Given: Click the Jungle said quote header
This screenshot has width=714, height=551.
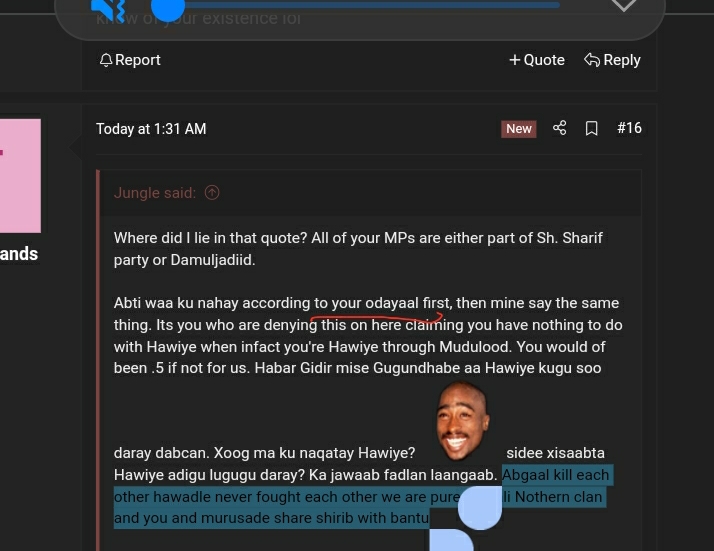Looking at the screenshot, I should click(155, 193).
